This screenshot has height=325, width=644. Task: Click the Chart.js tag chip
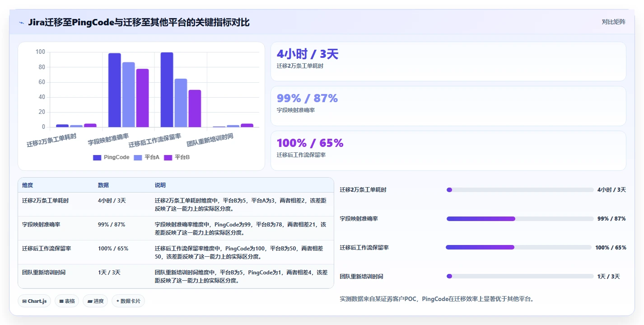34,301
